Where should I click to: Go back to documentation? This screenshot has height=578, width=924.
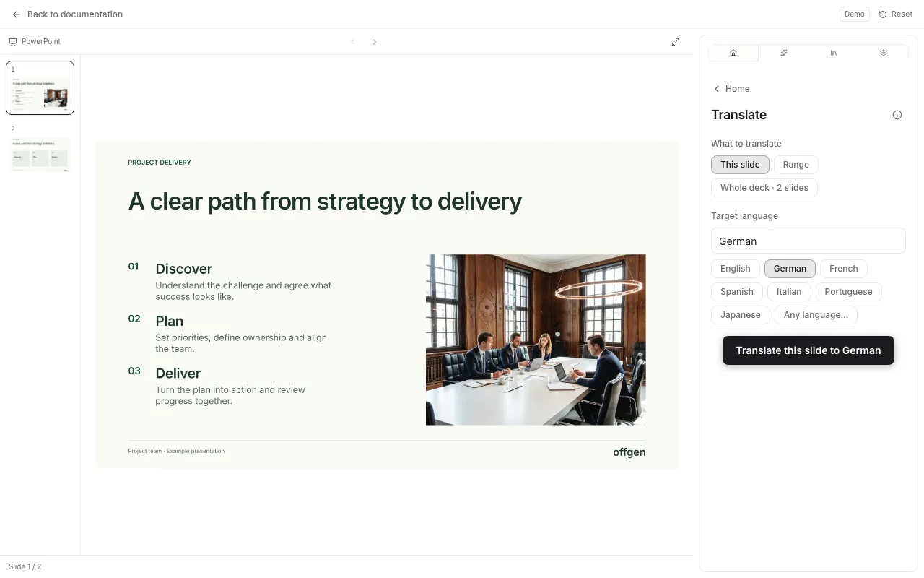coord(67,14)
